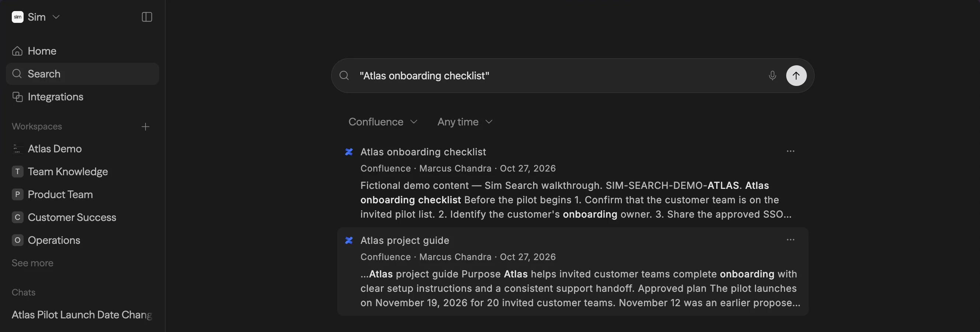Click Confluence icon of Atlas project guide
This screenshot has width=980, height=332.
tap(349, 241)
